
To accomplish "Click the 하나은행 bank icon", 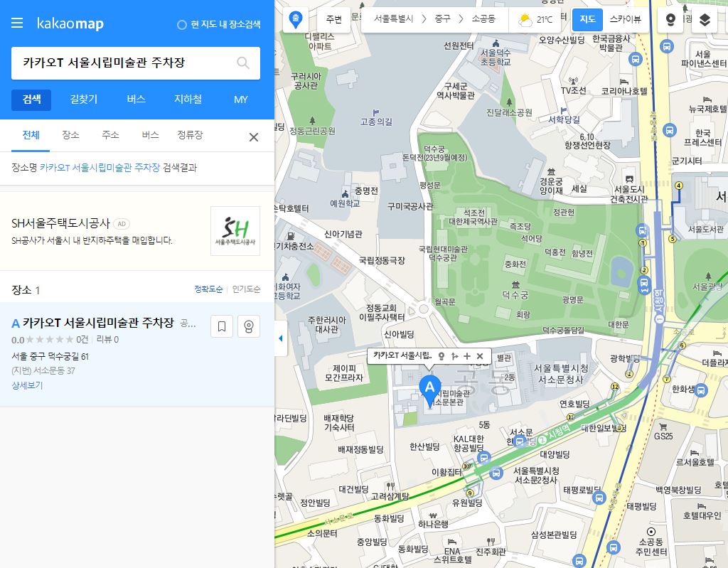I will pos(433,515).
